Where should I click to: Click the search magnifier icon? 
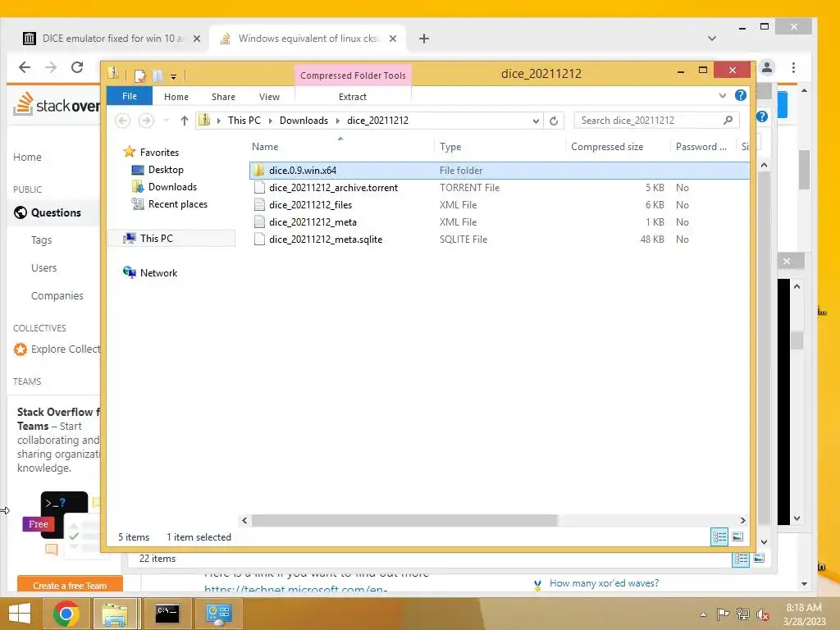(728, 121)
